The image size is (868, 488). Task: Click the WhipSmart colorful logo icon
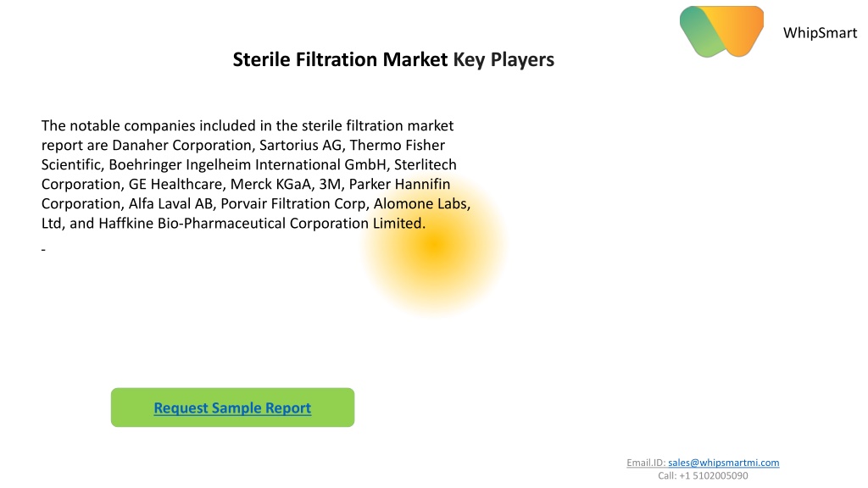(721, 31)
